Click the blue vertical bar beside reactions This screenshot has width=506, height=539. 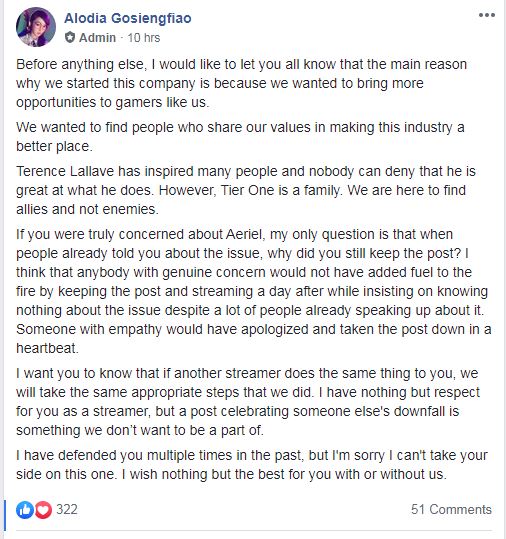5,515
